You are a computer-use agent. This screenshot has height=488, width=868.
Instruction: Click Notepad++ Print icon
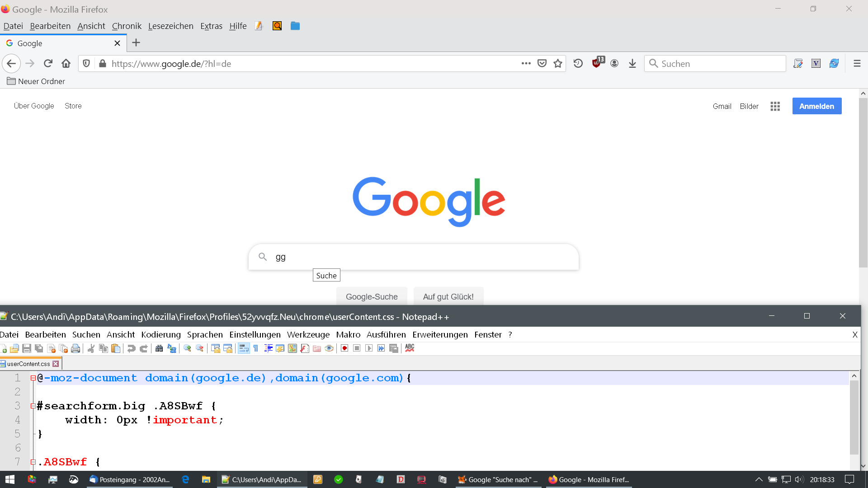(x=75, y=348)
